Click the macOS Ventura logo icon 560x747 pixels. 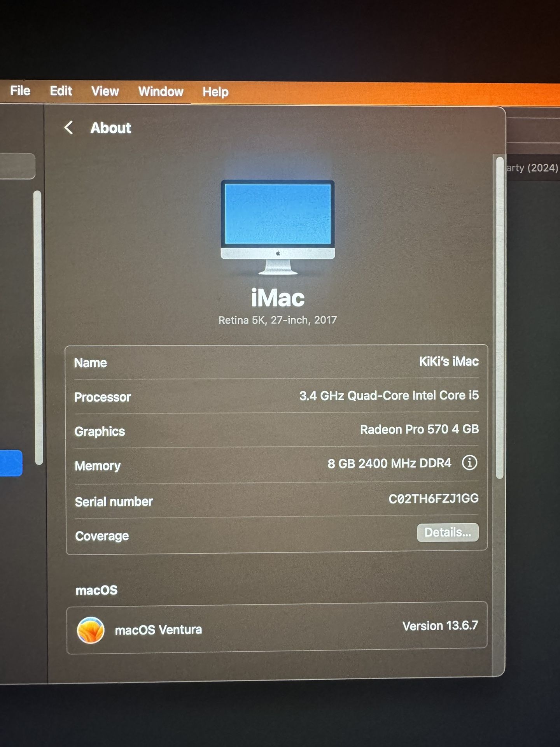pyautogui.click(x=91, y=630)
